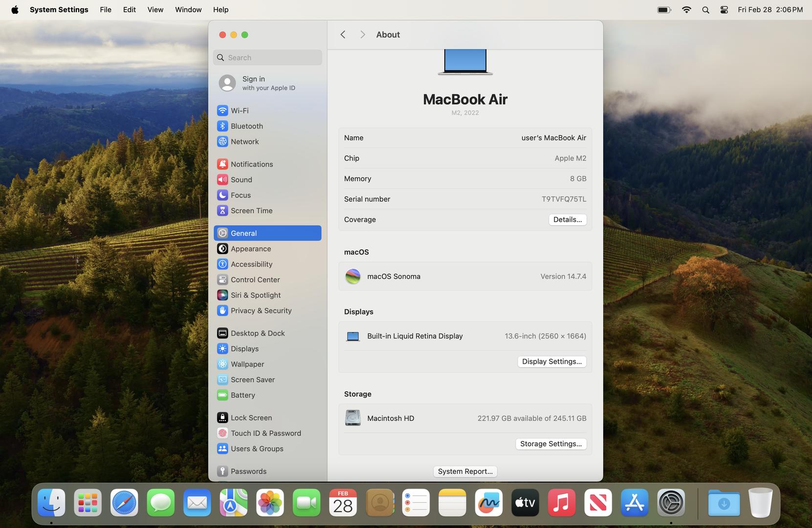Open the Window menu in menu bar
This screenshot has width=812, height=528.
[188, 10]
